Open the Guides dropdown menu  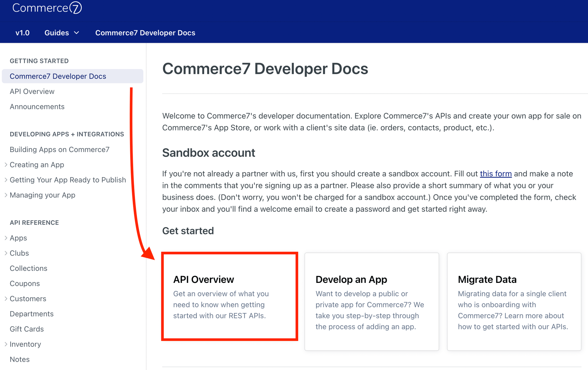[x=62, y=33]
